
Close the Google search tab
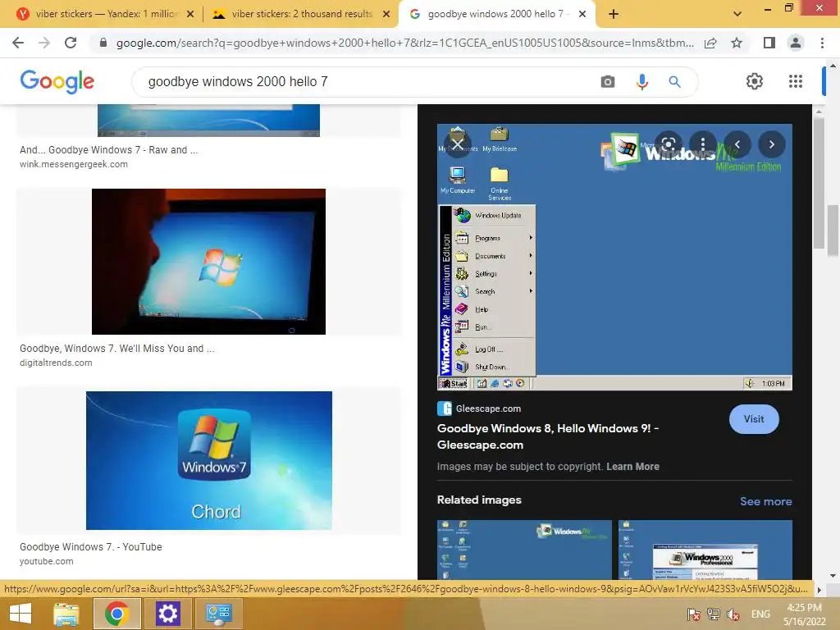[582, 14]
